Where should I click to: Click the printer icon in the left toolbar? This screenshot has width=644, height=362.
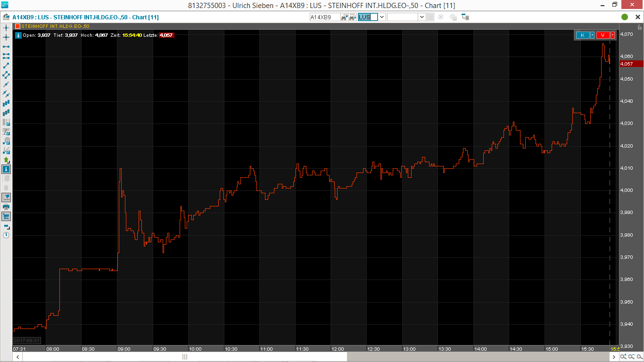point(6,206)
